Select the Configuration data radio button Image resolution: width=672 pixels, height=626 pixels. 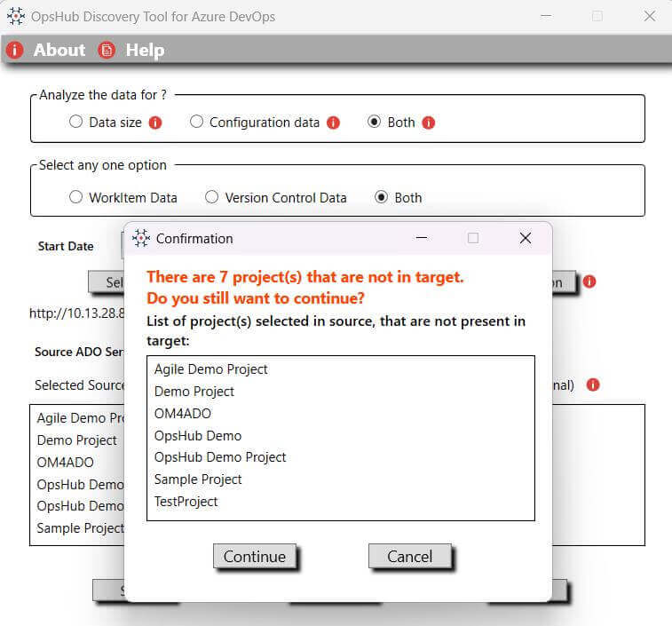point(196,122)
